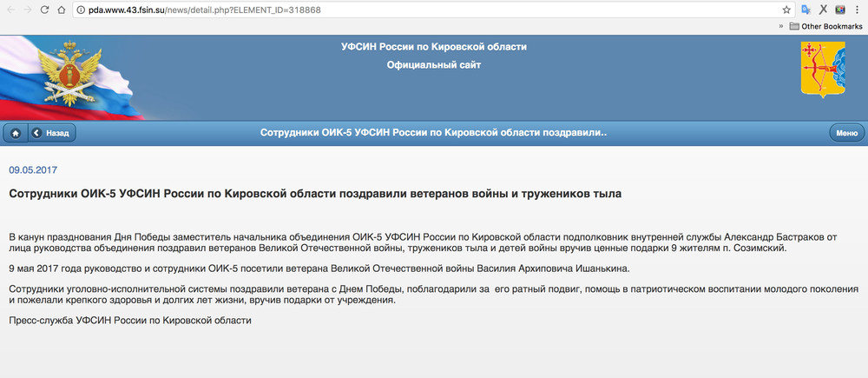This screenshot has height=378, width=868.
Task: Click the browser forward arrow
Action: coord(28,10)
